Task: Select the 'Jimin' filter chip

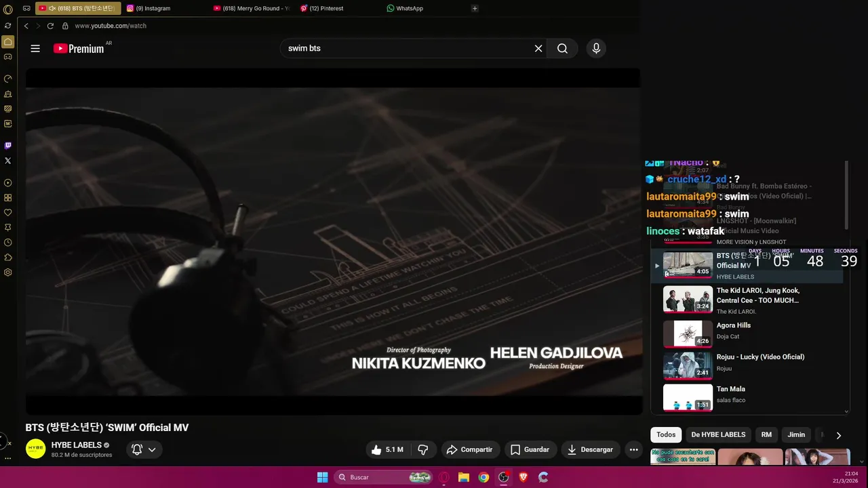Action: 796,434
